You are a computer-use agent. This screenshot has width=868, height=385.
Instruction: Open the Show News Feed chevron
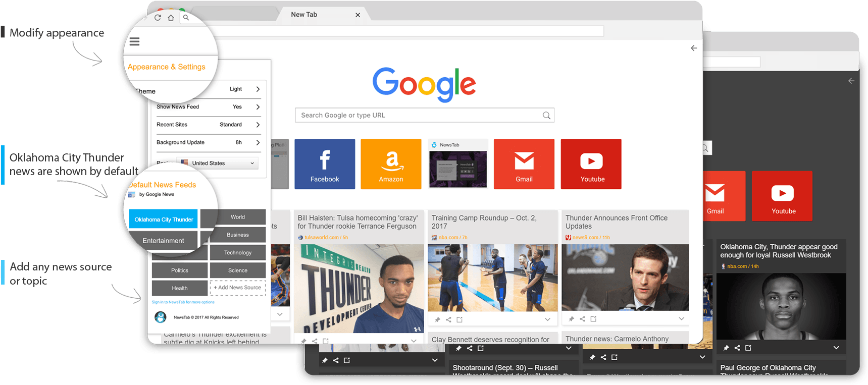click(258, 107)
